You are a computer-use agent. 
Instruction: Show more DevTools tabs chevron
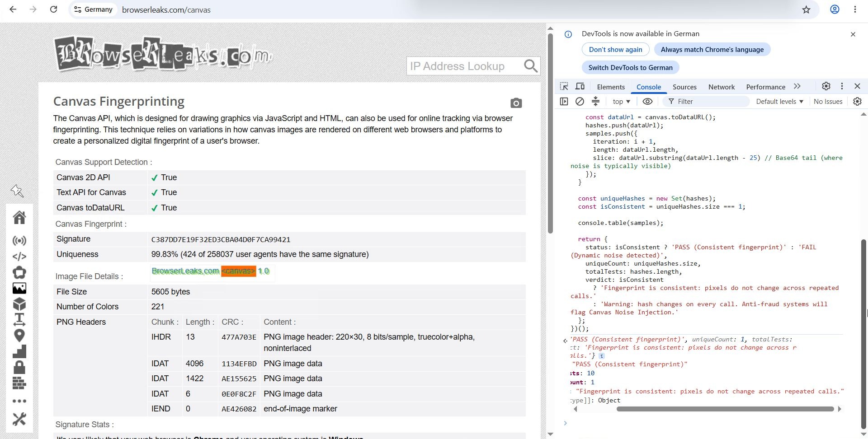pos(797,86)
